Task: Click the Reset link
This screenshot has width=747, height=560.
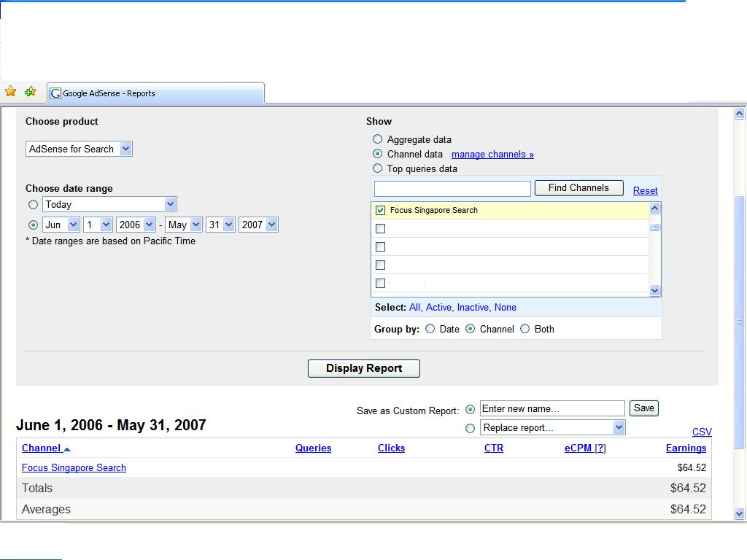Action: tap(645, 190)
